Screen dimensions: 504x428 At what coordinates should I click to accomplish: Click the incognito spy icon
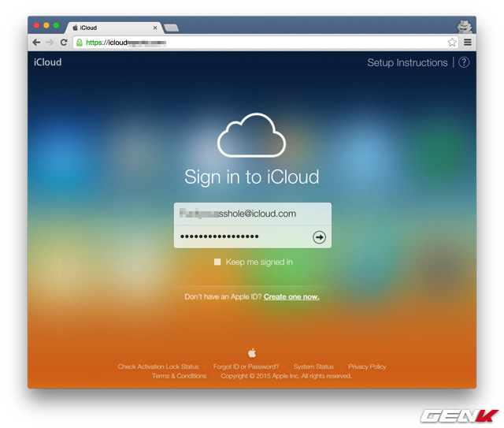click(x=465, y=26)
